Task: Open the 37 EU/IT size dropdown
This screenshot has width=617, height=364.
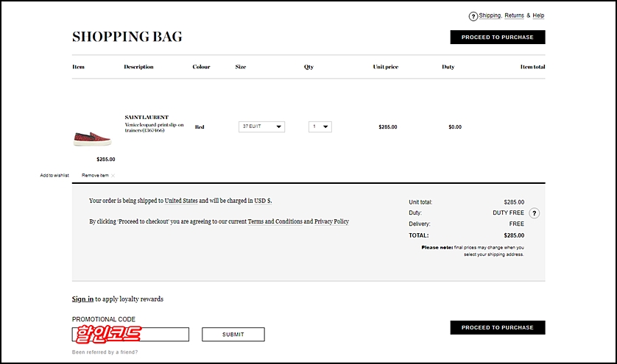Action: point(261,126)
